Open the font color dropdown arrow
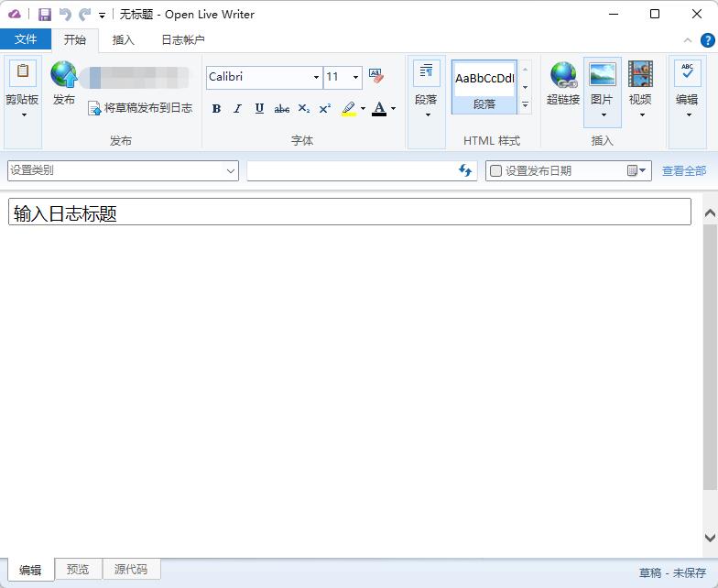This screenshot has width=718, height=588. point(394,109)
